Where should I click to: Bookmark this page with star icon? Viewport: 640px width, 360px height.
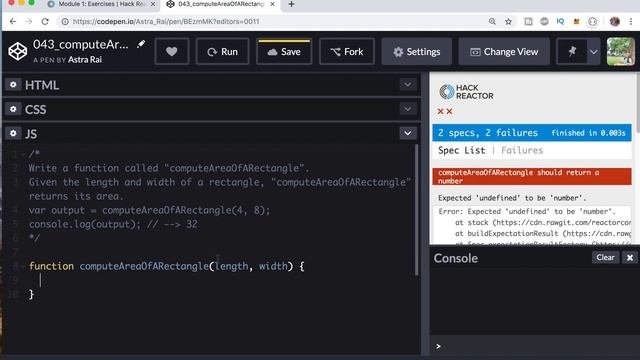pyautogui.click(x=508, y=21)
